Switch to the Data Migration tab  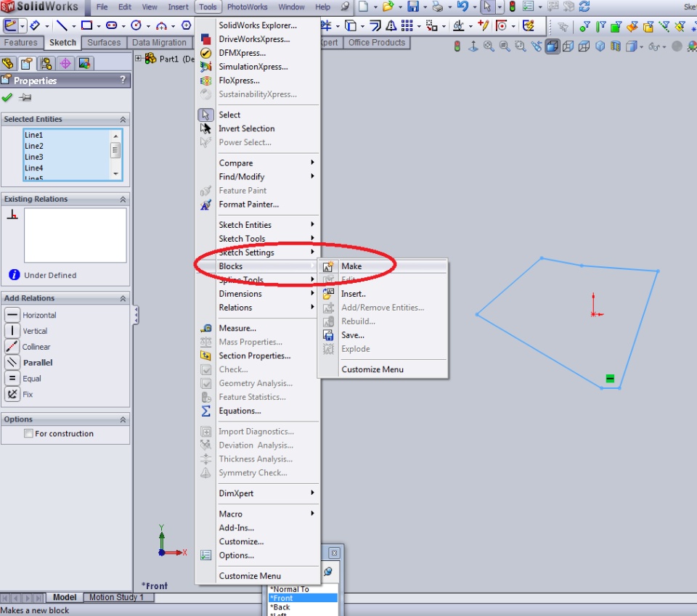click(159, 43)
